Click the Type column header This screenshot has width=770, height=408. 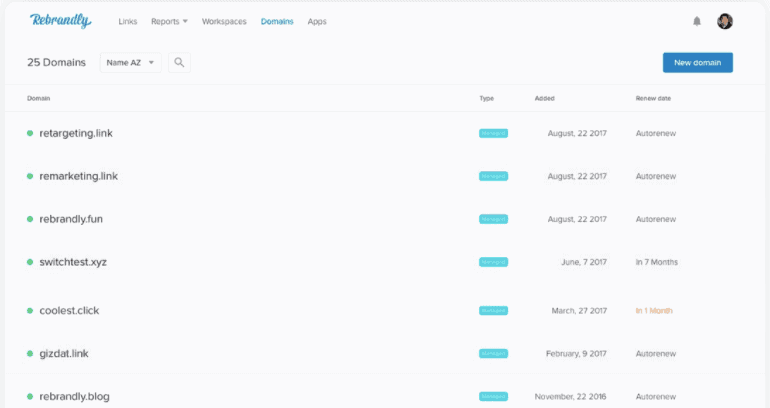click(x=487, y=98)
